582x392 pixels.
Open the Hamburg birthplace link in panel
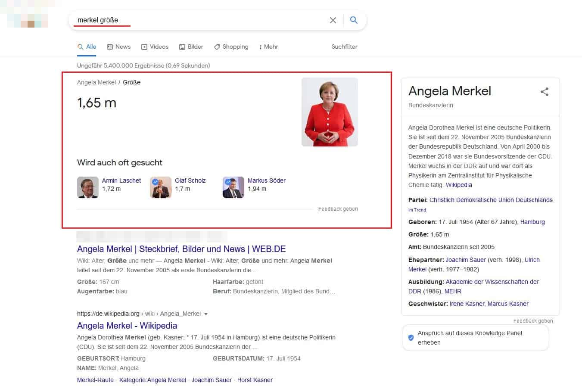[532, 222]
